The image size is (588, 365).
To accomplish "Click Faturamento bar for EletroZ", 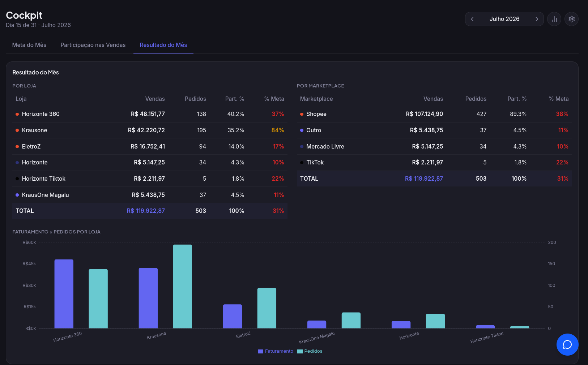I will coord(233,316).
